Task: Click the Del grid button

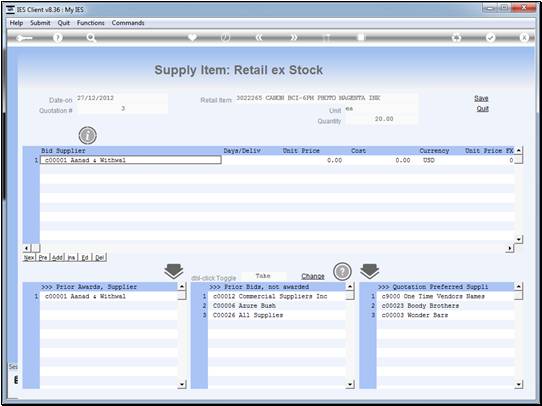Action: pyautogui.click(x=100, y=257)
